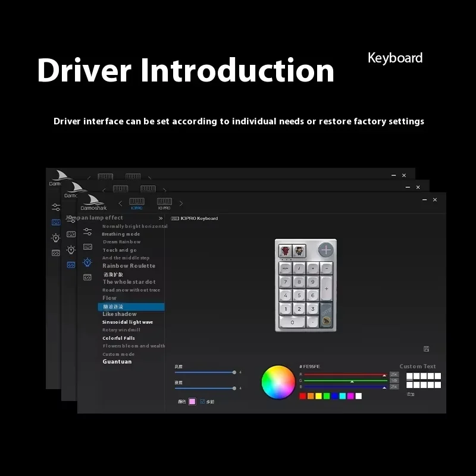Choose Normally bright horizontal effect
This screenshot has width=476, height=476.
coord(135,226)
